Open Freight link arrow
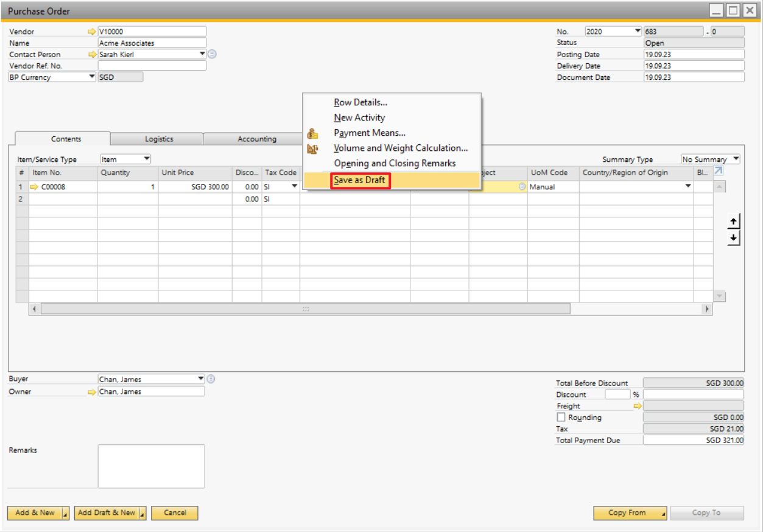Image resolution: width=763 pixels, height=532 pixels. click(x=638, y=406)
